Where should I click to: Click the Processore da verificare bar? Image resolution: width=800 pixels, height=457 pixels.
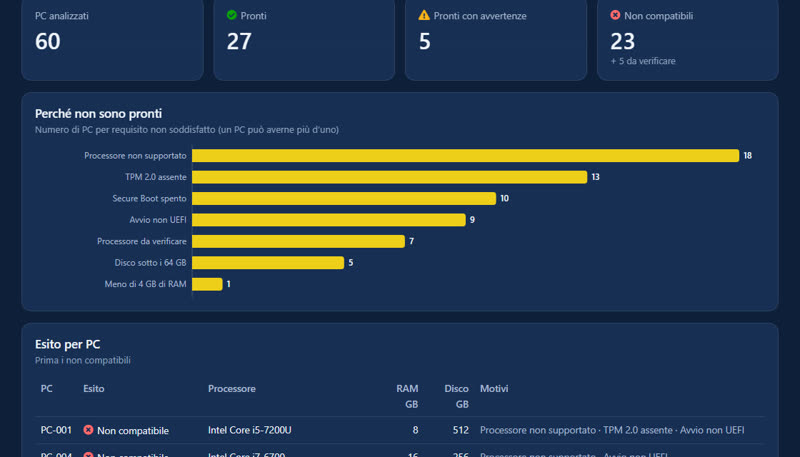(298, 241)
